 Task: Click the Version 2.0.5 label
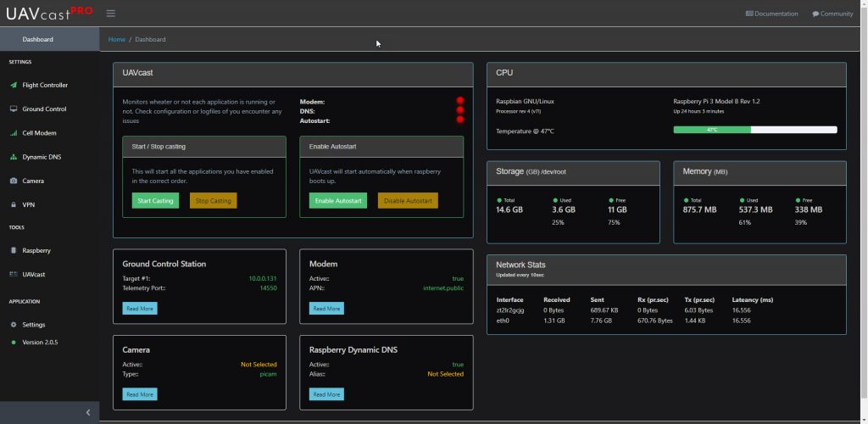[40, 343]
